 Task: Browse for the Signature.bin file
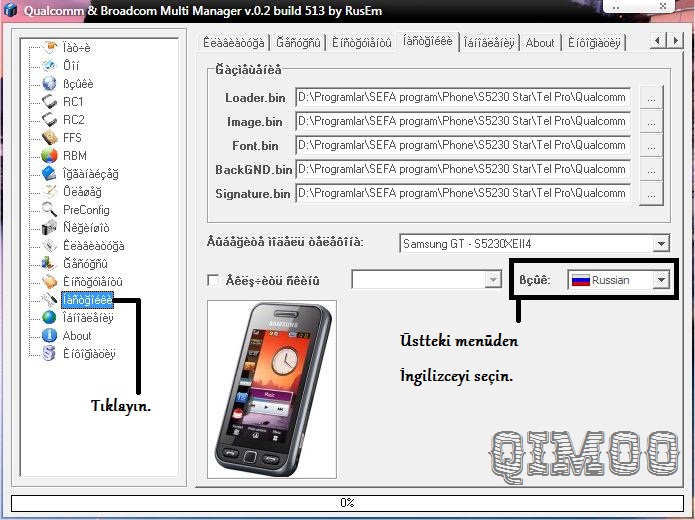coord(651,193)
